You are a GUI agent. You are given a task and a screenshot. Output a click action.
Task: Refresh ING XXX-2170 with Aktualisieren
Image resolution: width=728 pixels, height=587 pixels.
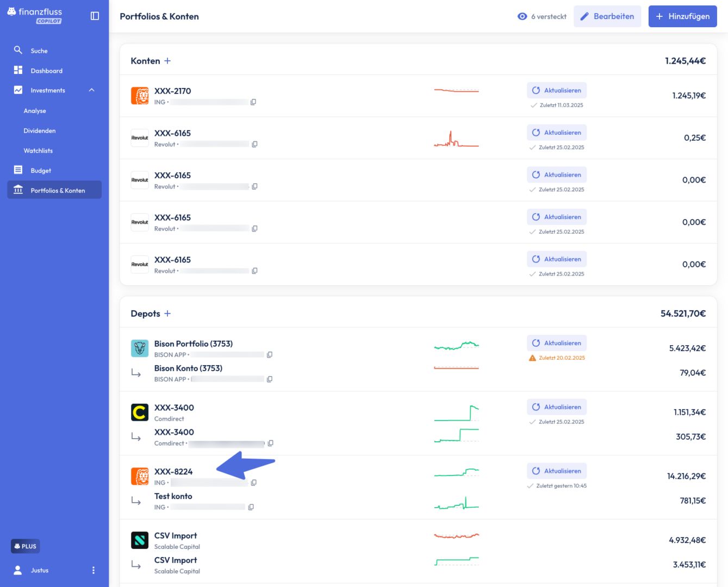tap(557, 90)
